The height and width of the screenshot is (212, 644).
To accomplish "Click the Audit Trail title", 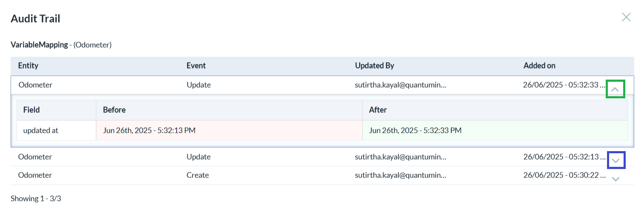I will pyautogui.click(x=35, y=18).
